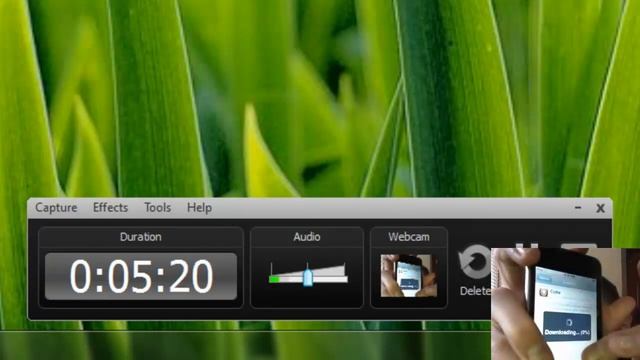Click the Audio panel label
640x360 pixels.
[x=307, y=237]
